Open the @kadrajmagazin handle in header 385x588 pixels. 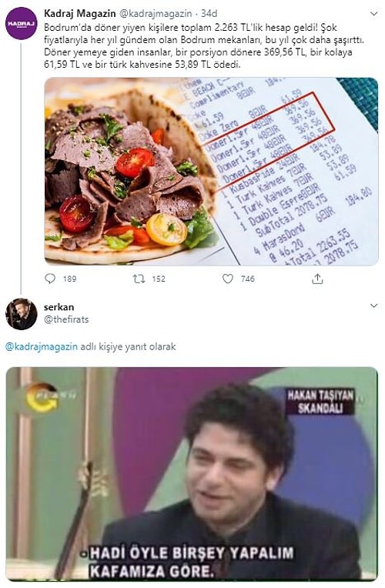coord(156,14)
